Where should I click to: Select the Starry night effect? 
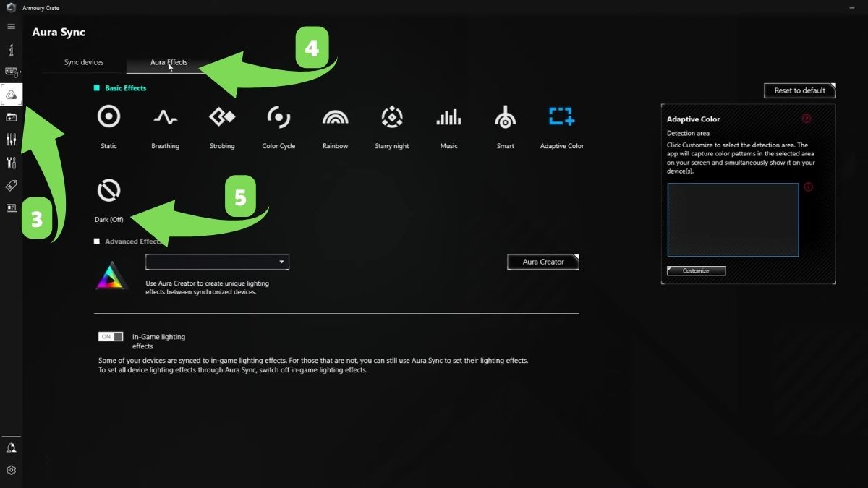coord(392,126)
